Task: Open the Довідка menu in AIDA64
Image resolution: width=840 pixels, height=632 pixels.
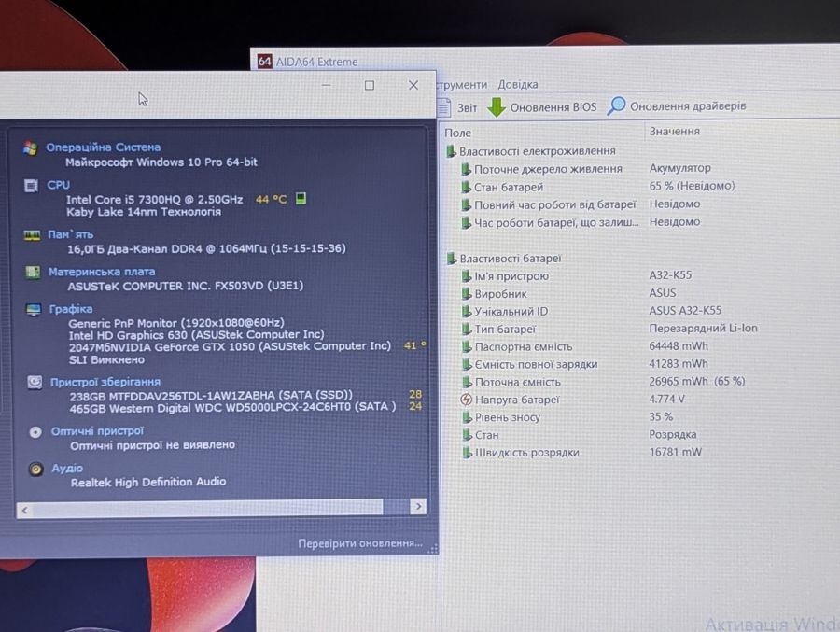Action: pyautogui.click(x=517, y=85)
